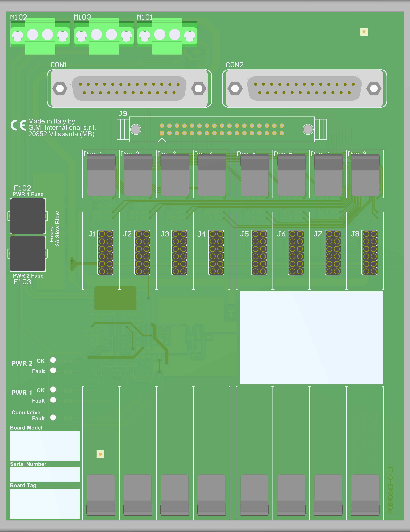The image size is (410, 532).
Task: Click the F102 PWR 1 fuse holder
Action: 27,216
